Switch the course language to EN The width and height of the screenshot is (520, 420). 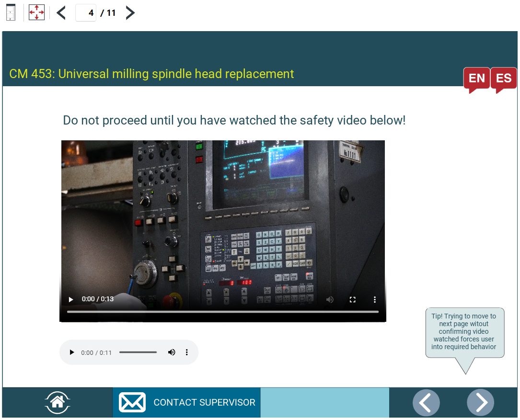[x=476, y=78]
